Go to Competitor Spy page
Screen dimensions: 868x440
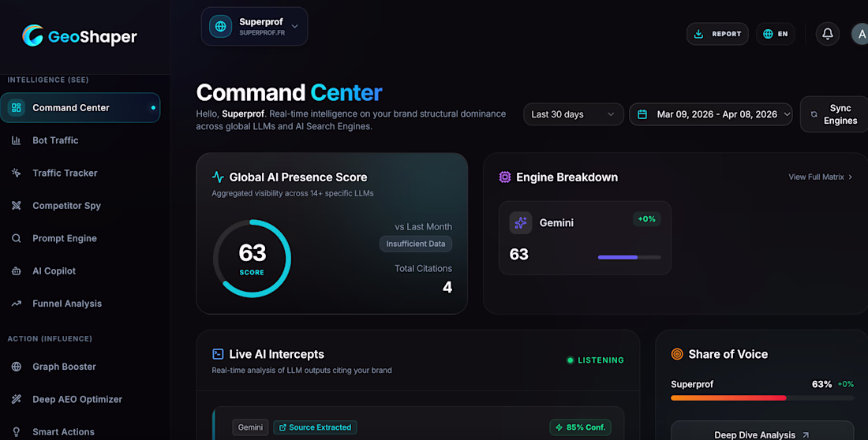tap(66, 206)
